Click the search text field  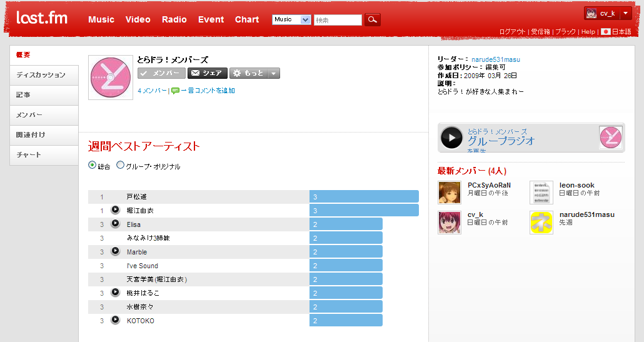coord(338,20)
